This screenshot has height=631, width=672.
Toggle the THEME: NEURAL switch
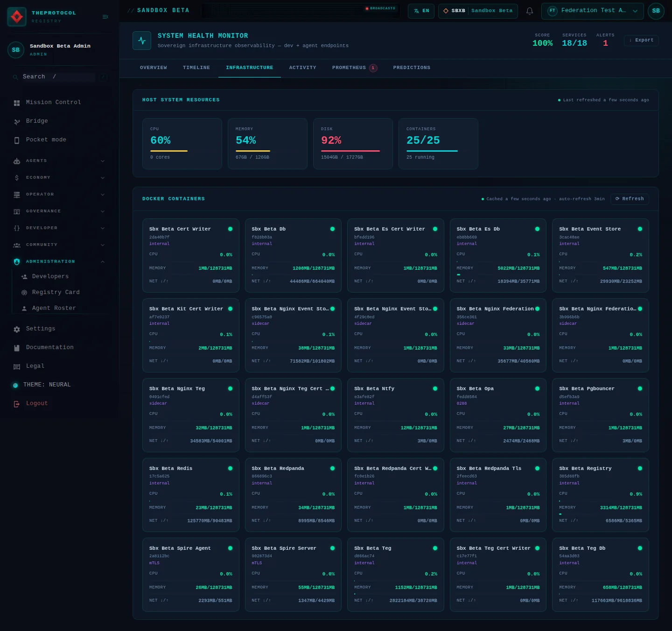[15, 385]
